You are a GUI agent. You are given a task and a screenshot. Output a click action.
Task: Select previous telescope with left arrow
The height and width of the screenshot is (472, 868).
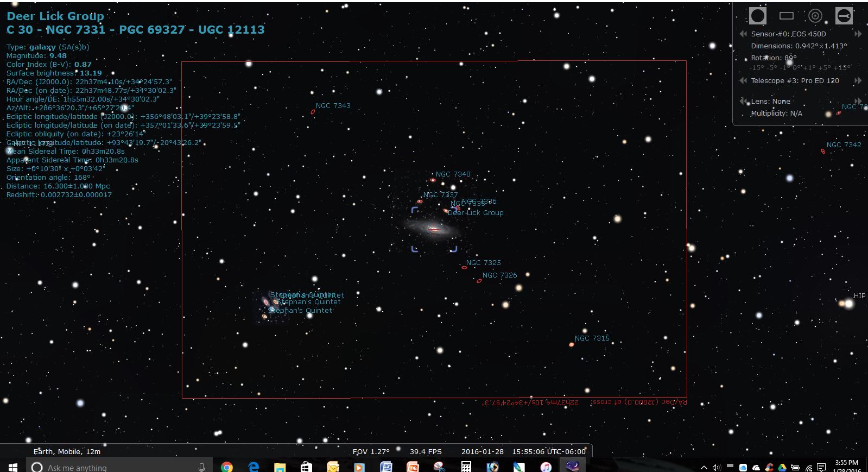[743, 80]
